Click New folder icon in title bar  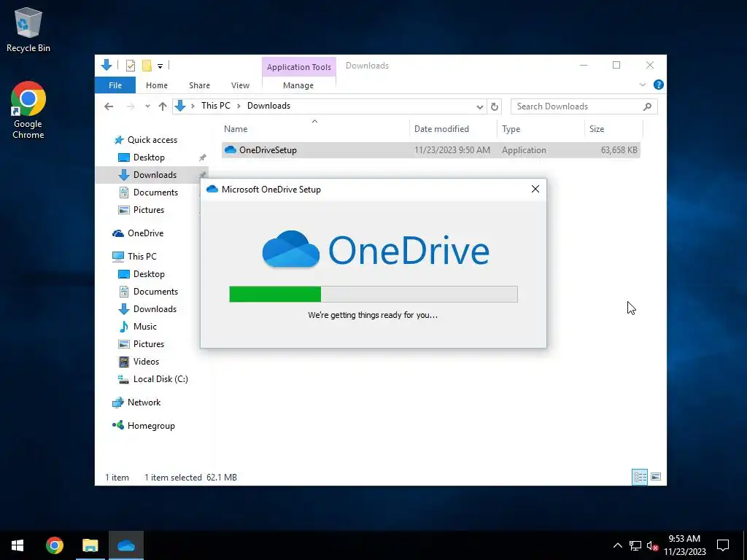coord(147,65)
